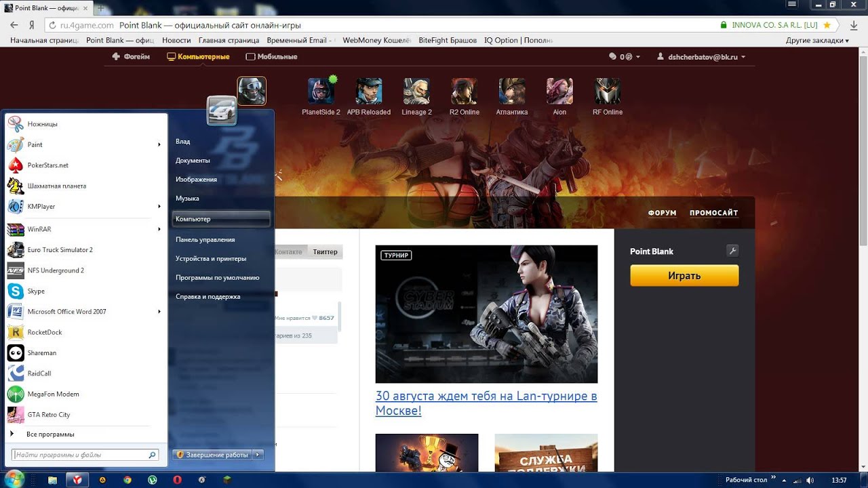This screenshot has width=868, height=488.
Task: Open Skype from Start menu
Action: (86, 291)
